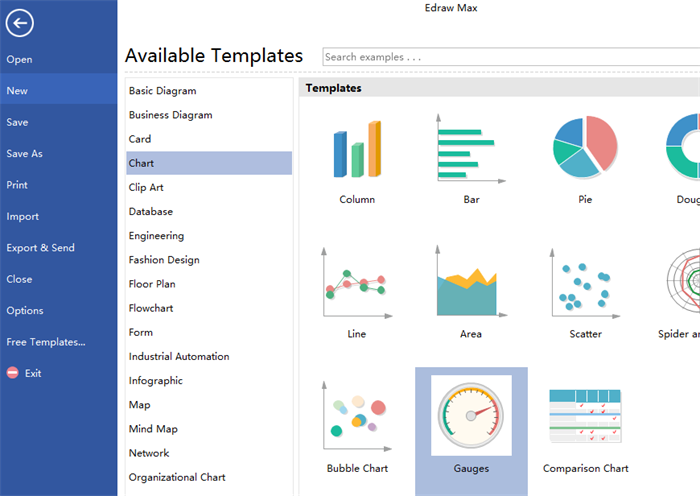Click Free Templates... link
This screenshot has width=700, height=496.
(x=46, y=342)
